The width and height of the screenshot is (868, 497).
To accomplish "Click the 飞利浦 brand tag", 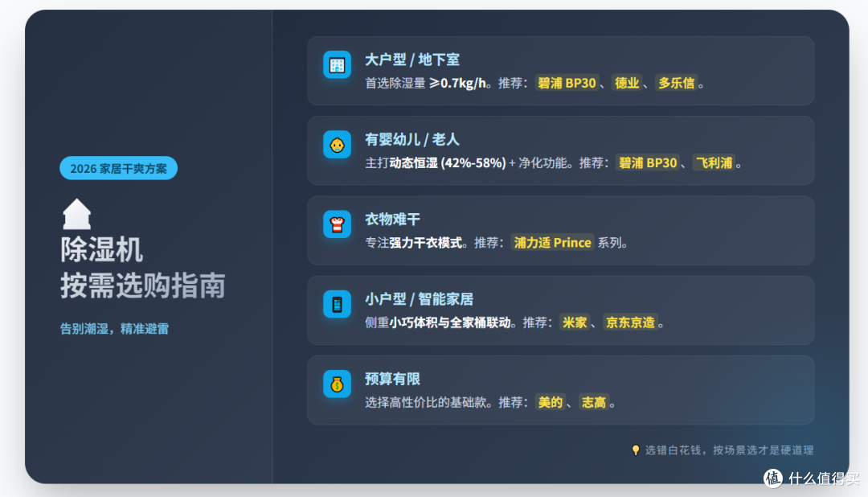I will tap(714, 163).
